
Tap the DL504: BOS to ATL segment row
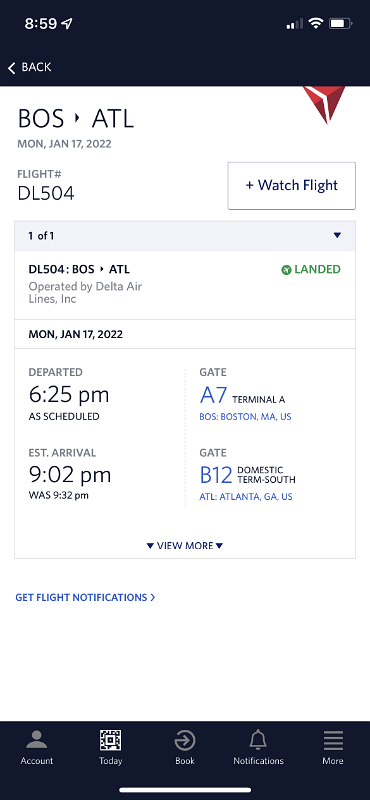(185, 285)
